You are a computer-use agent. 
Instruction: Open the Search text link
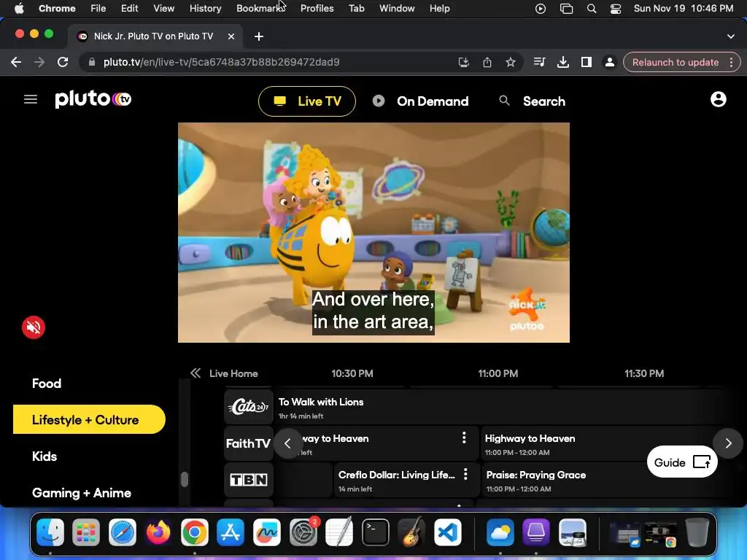544,101
